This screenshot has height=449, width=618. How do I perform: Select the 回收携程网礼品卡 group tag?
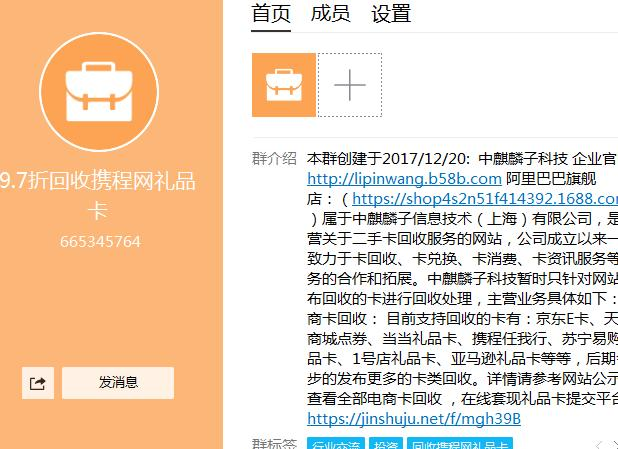460,444
